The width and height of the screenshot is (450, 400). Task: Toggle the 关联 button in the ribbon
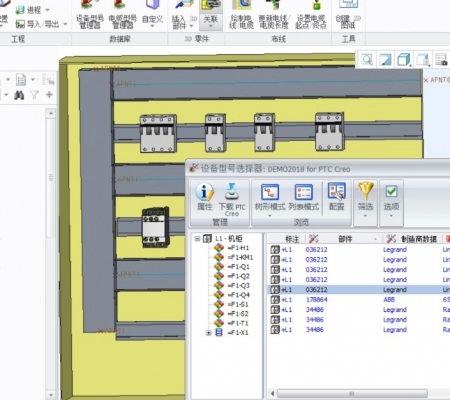click(x=211, y=15)
